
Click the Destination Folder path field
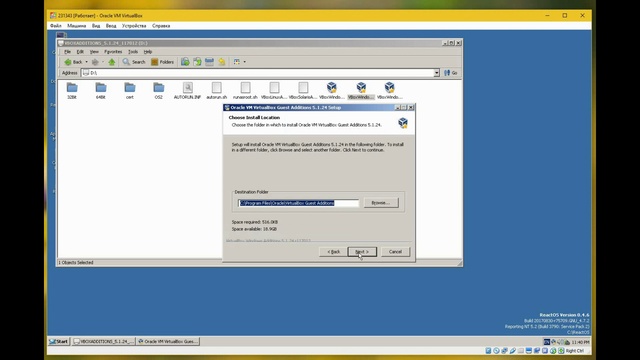tap(298, 203)
